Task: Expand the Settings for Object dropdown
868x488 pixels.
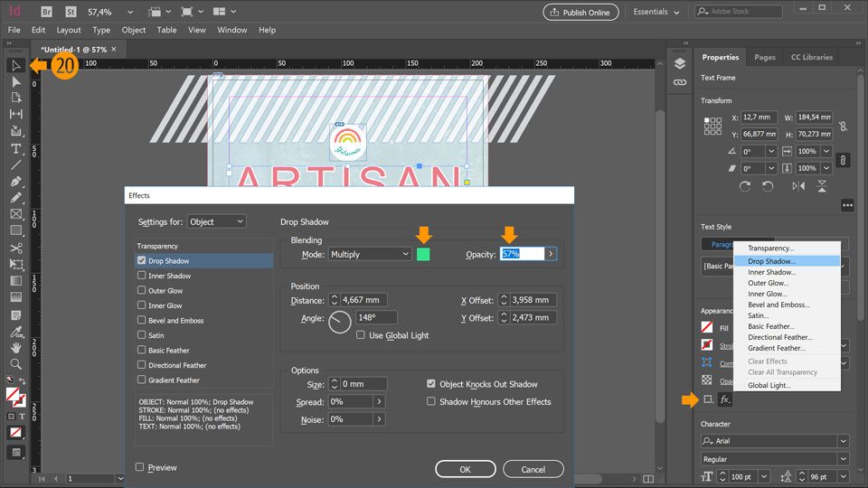Action: pyautogui.click(x=216, y=221)
